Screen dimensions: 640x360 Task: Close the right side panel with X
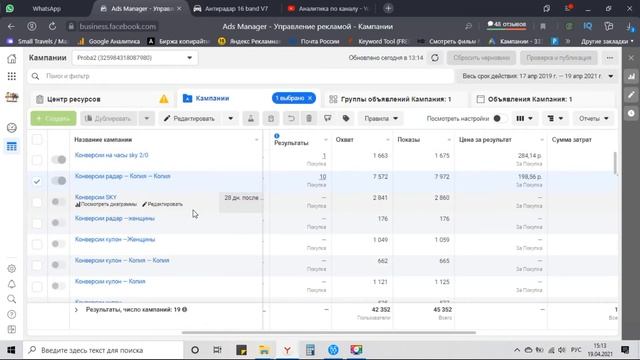tap(631, 58)
